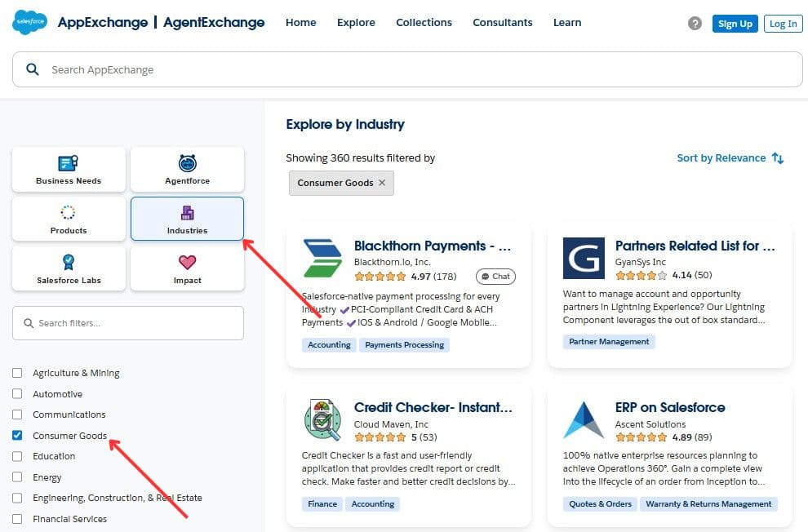Viewport: 808px width, 532px height.
Task: Select the Products category tile
Action: [69, 219]
